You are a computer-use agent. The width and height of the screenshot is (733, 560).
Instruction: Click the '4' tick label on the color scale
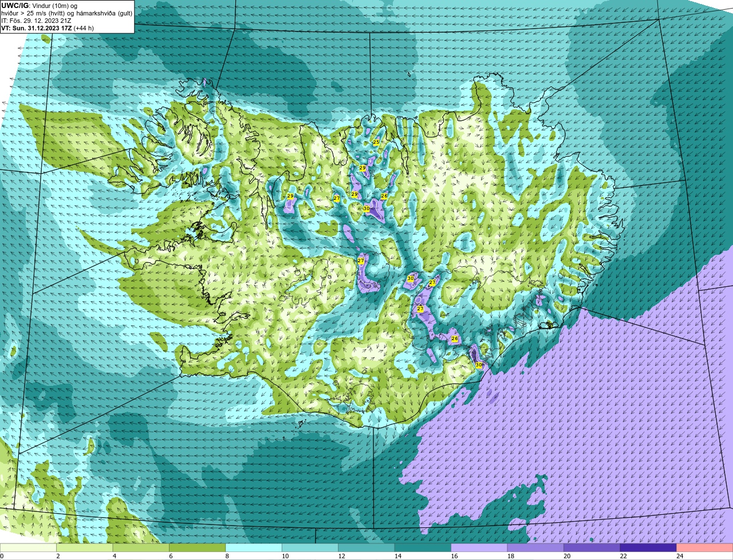tap(114, 556)
